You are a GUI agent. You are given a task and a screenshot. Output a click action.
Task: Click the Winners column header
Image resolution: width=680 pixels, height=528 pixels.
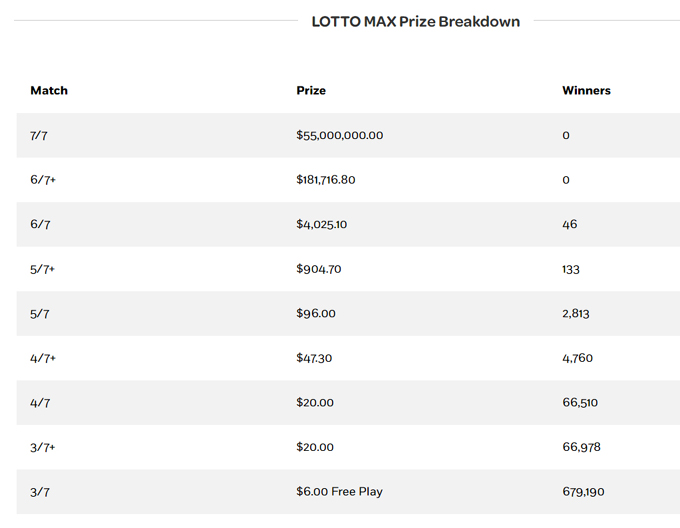pos(586,90)
